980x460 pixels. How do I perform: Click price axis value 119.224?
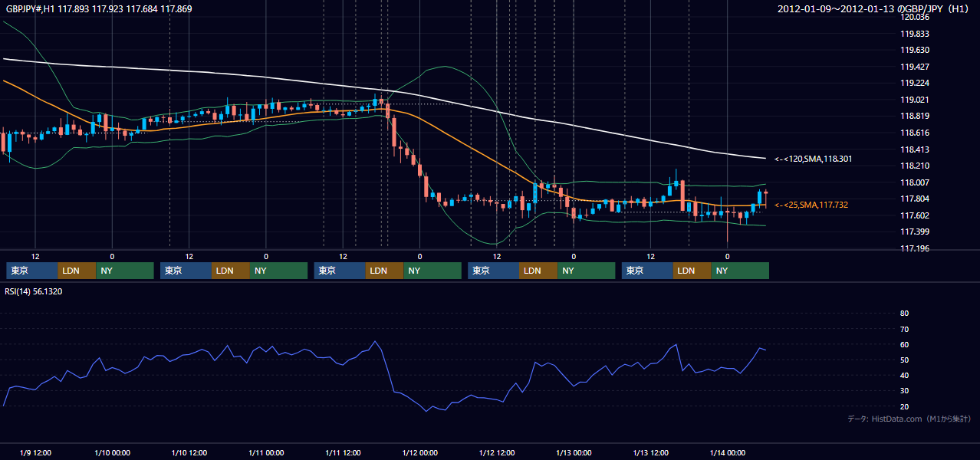[x=914, y=83]
